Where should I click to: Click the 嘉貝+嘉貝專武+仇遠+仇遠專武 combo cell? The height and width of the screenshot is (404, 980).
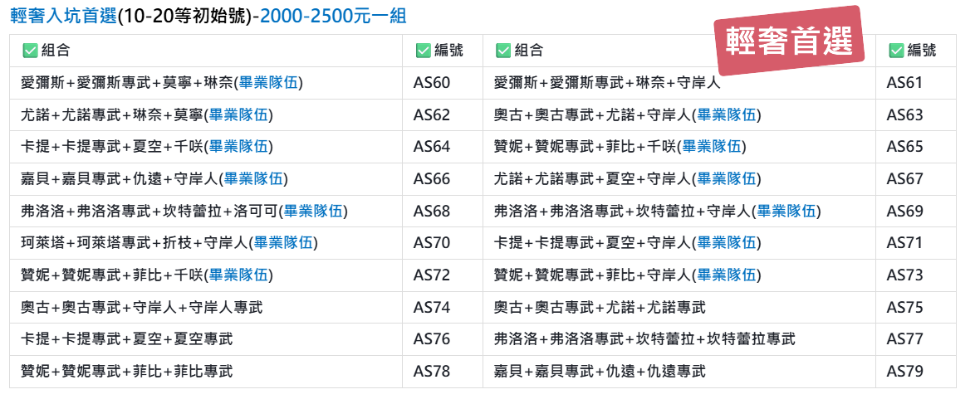coord(600,372)
